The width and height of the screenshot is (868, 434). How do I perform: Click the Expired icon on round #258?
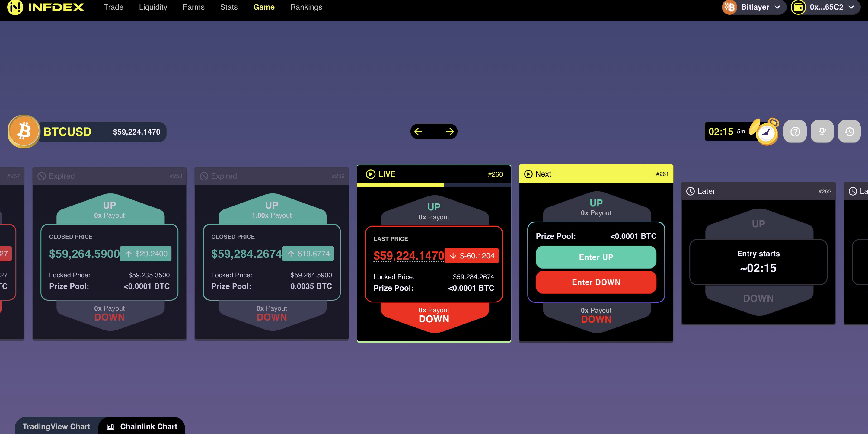pos(41,176)
